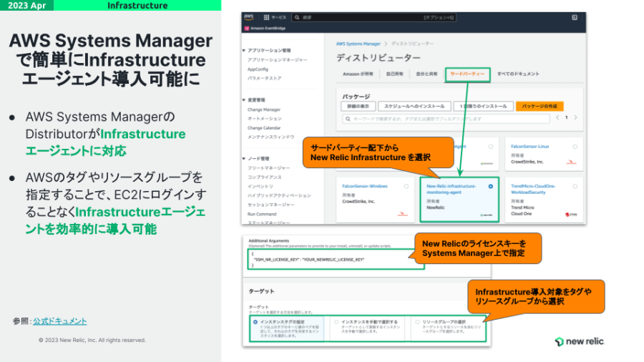Viewport: 644px width, 362px height.
Task: Click the Amazon EventBridge shortcut icon
Action: [246, 29]
